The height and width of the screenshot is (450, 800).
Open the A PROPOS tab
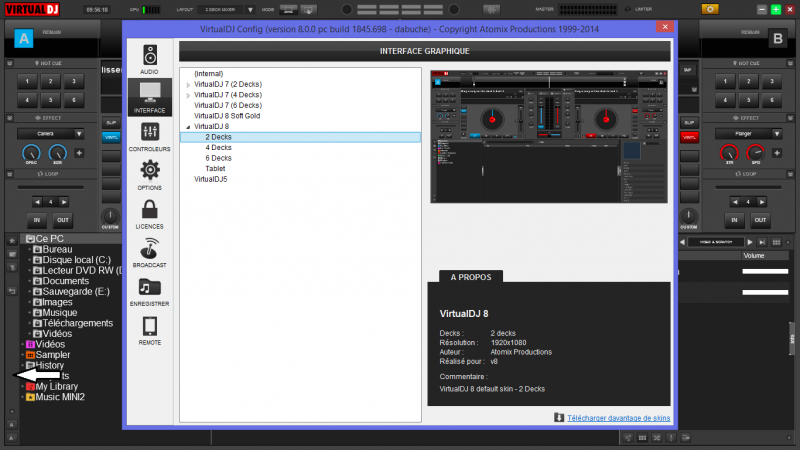point(471,277)
